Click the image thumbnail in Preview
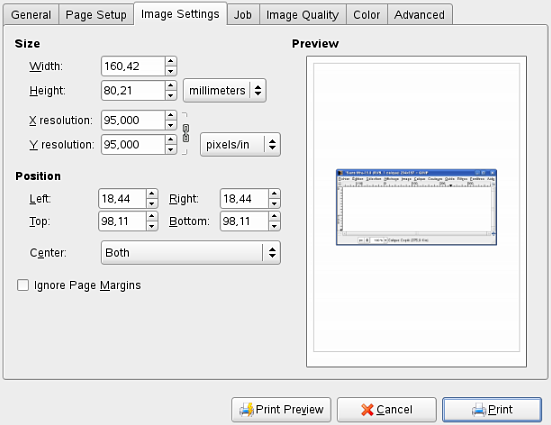551x425 pixels. click(416, 207)
